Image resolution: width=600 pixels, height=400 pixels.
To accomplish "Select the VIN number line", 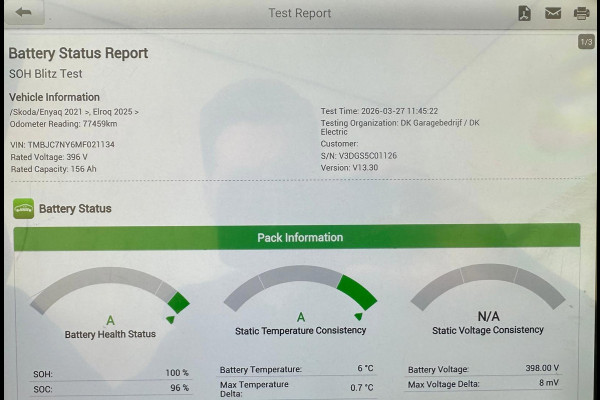I will [62, 144].
